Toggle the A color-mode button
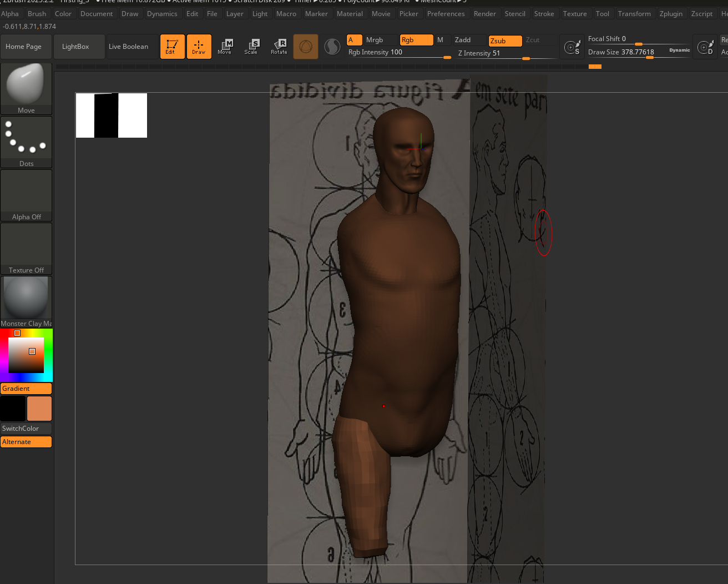This screenshot has width=728, height=584. point(354,40)
